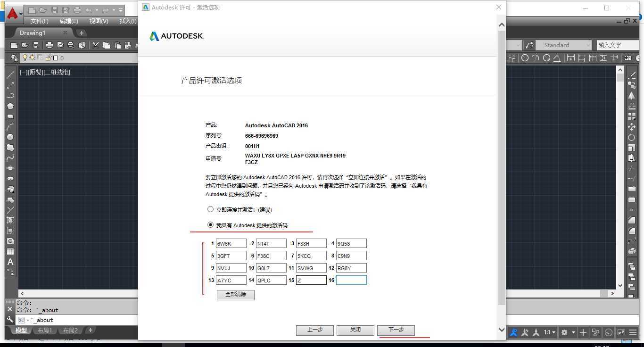
Task: Open the undo history dropdown arrow
Action: (97, 10)
